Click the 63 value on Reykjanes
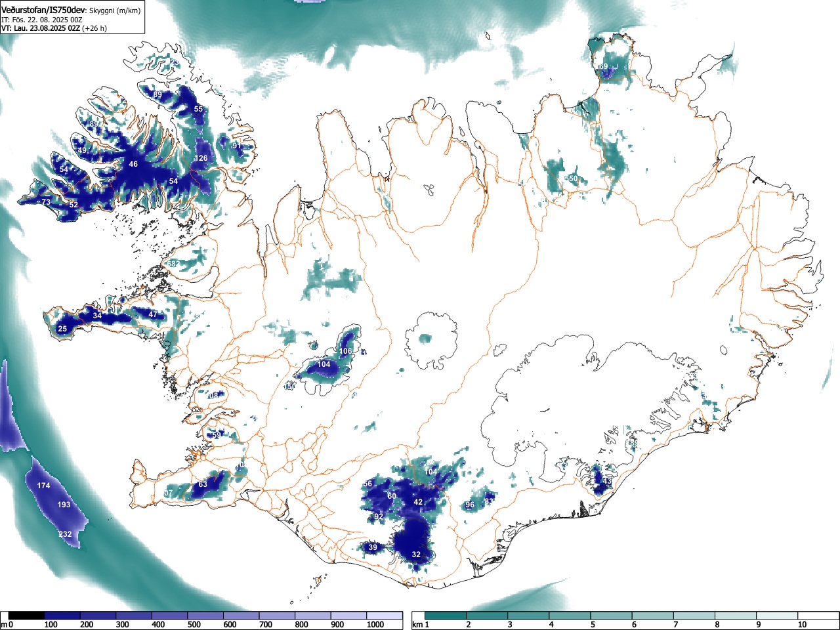This screenshot has width=840, height=630. (203, 484)
